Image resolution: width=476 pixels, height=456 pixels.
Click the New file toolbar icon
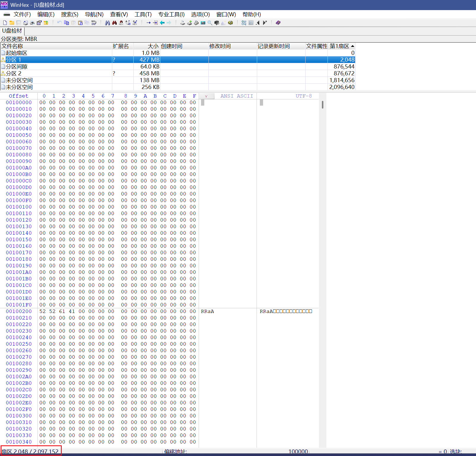tap(5, 23)
